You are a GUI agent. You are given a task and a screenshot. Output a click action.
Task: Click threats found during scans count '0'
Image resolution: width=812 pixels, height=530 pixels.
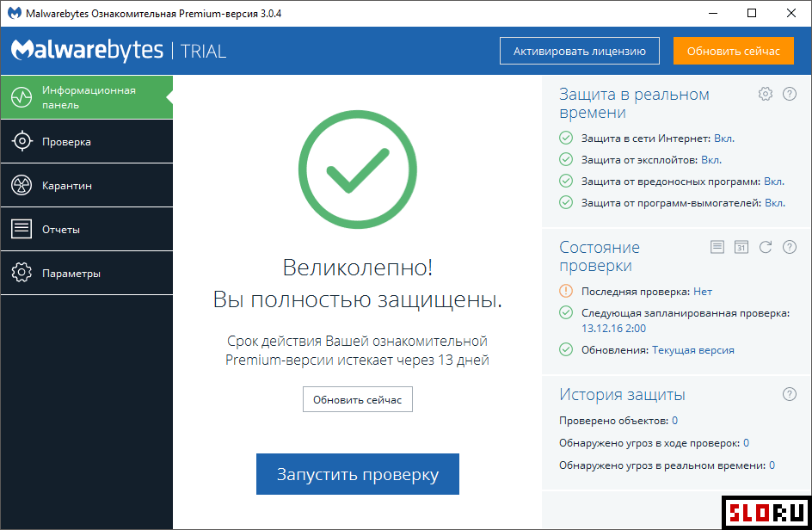click(x=747, y=443)
